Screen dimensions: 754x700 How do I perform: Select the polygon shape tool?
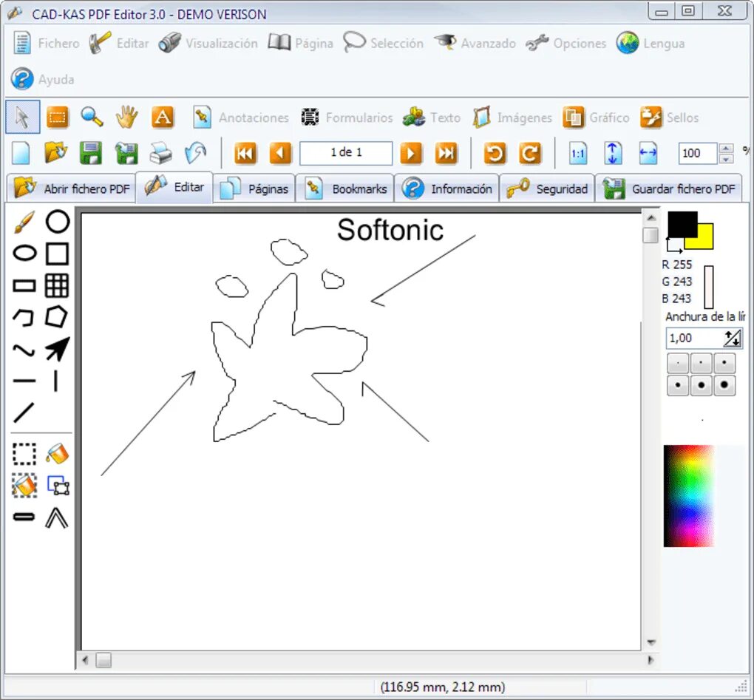coord(56,317)
